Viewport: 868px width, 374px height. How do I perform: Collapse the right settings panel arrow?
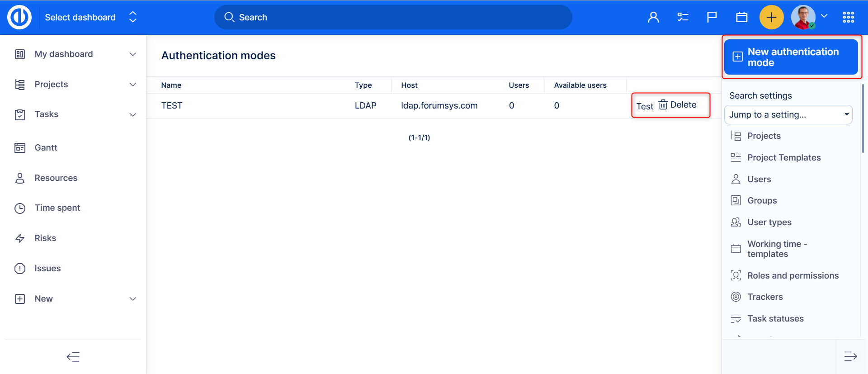coord(850,356)
